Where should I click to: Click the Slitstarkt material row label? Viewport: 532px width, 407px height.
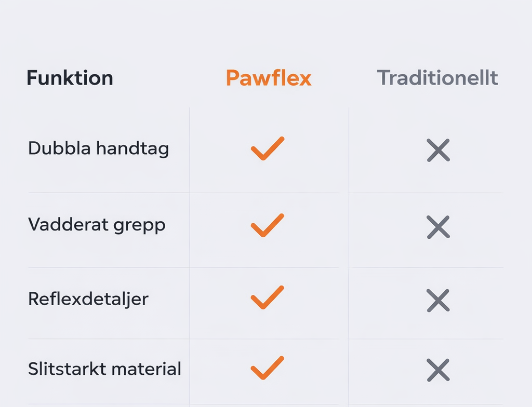click(104, 369)
